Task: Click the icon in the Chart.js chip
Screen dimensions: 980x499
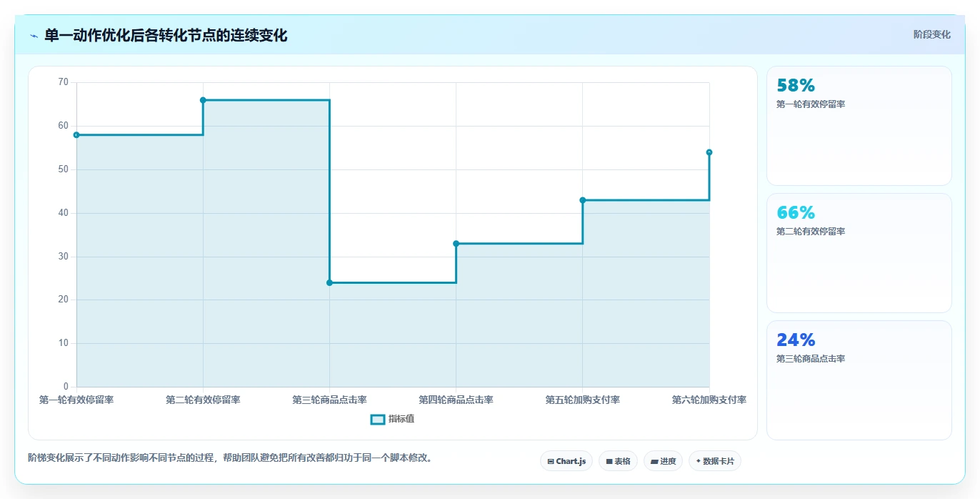Action: point(551,462)
